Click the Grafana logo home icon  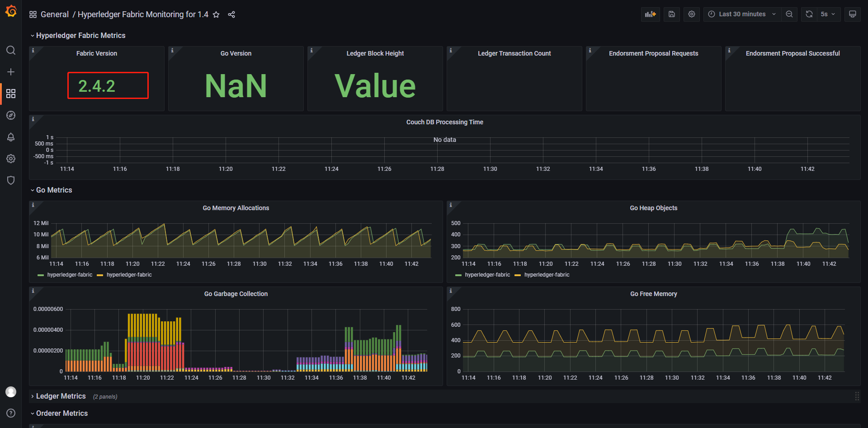(11, 11)
